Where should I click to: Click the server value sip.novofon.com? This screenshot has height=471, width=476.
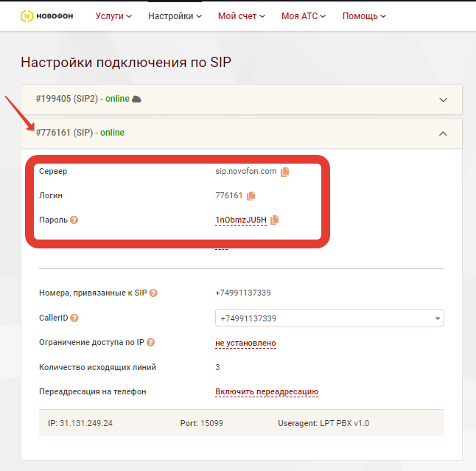[246, 171]
